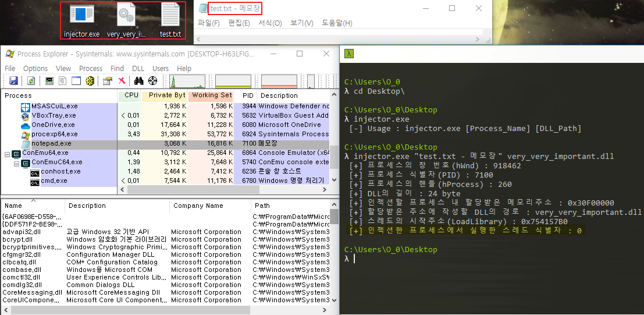Open Process menu in Process Explorer
The height and width of the screenshot is (315, 644).
91,68
